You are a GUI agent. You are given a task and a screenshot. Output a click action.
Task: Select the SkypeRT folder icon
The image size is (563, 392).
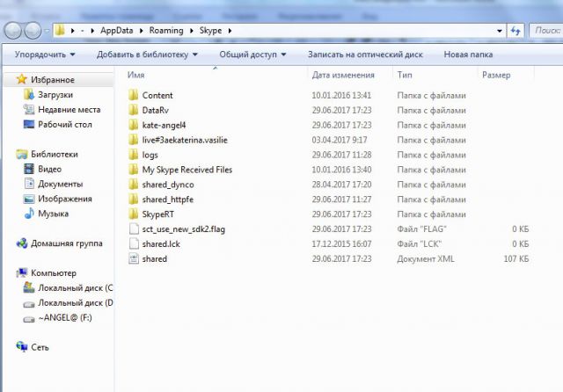[133, 214]
